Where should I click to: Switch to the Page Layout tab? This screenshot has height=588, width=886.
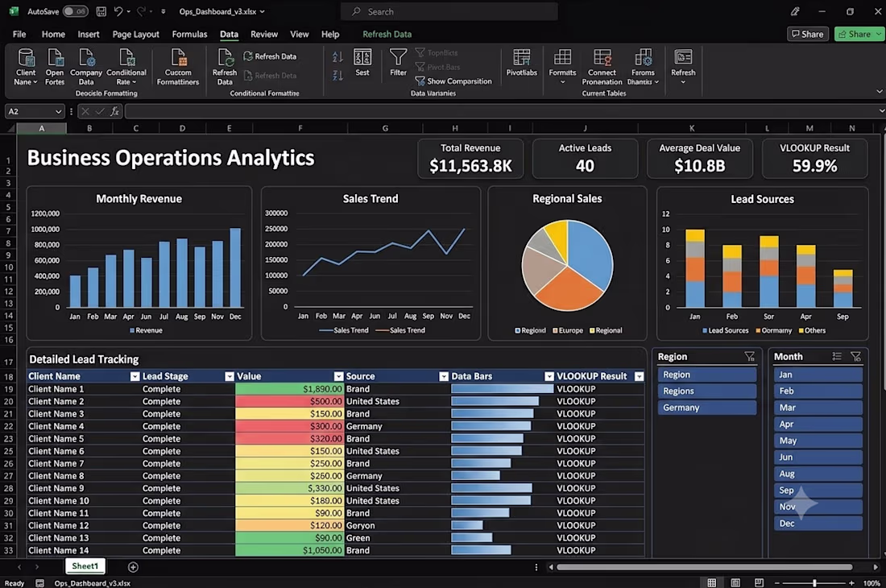click(x=135, y=34)
